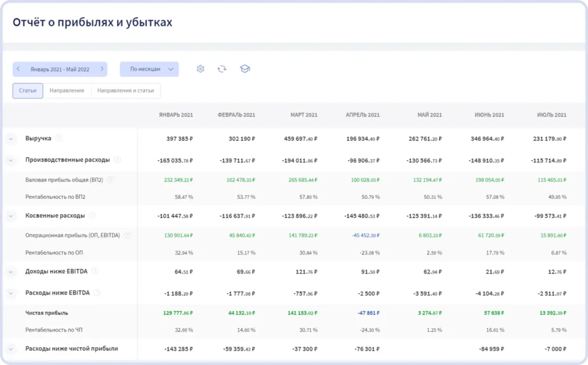Click operating profitability value -23.08 %

tap(370, 253)
